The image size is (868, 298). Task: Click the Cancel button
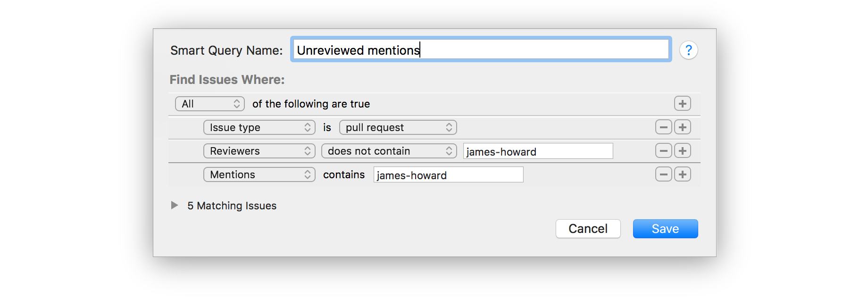click(x=588, y=229)
